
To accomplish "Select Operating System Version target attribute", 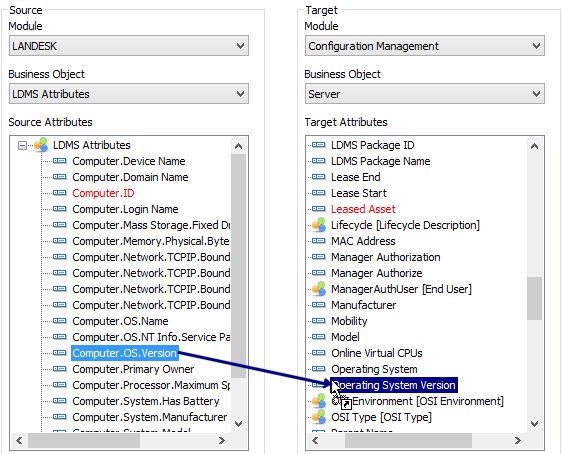I will click(x=394, y=385).
